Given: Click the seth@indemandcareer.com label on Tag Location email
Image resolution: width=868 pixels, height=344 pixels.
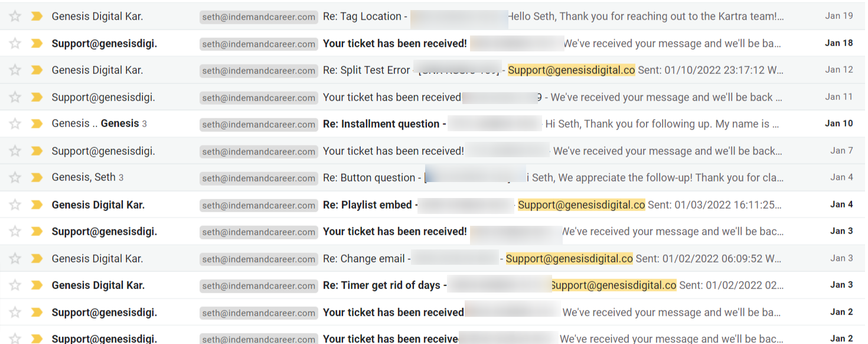Looking at the screenshot, I should (x=259, y=17).
